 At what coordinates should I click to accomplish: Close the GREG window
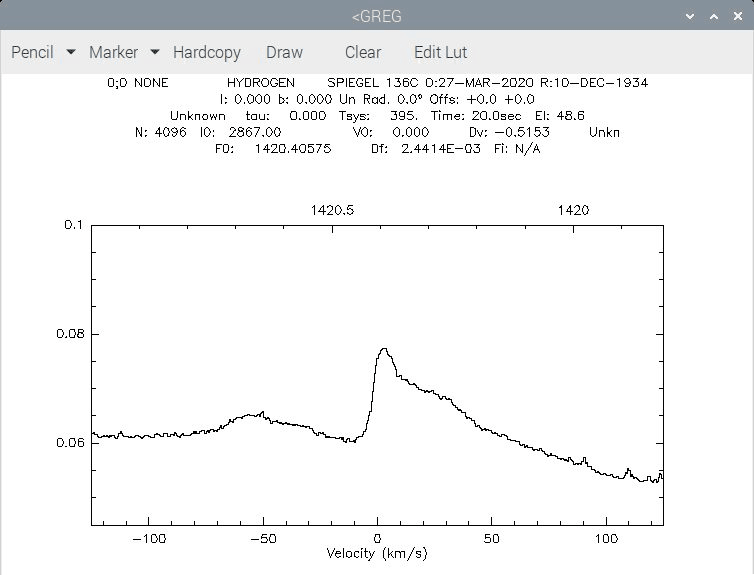click(738, 16)
